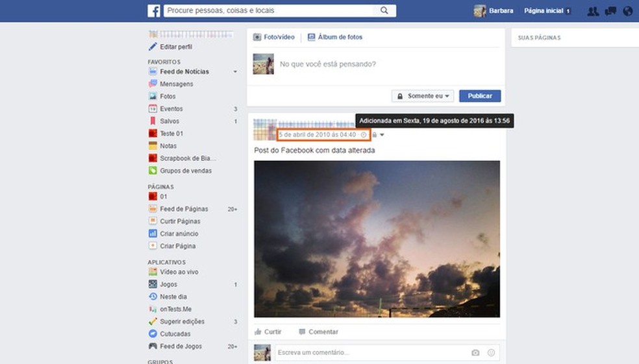Open Scrapbook de Bia link
This screenshot has height=364, width=639.
click(x=188, y=158)
